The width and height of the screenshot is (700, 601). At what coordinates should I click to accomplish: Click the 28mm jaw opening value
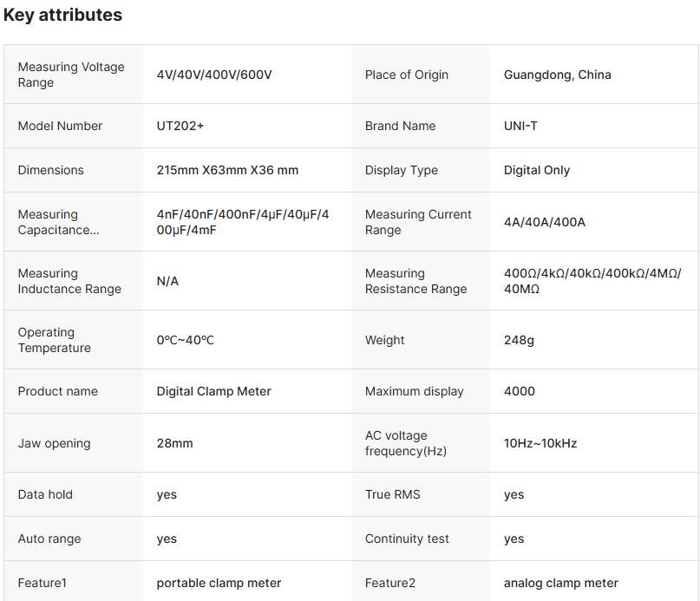[x=174, y=443]
